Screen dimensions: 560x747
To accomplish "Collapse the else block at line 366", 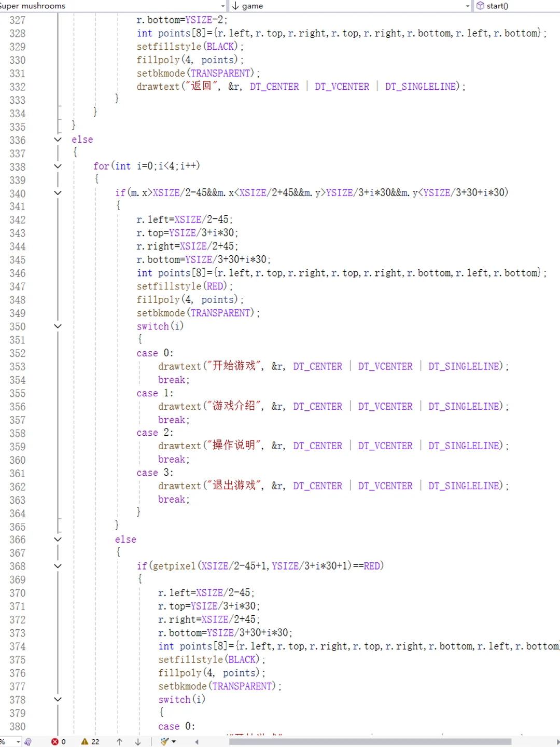I will pos(58,539).
